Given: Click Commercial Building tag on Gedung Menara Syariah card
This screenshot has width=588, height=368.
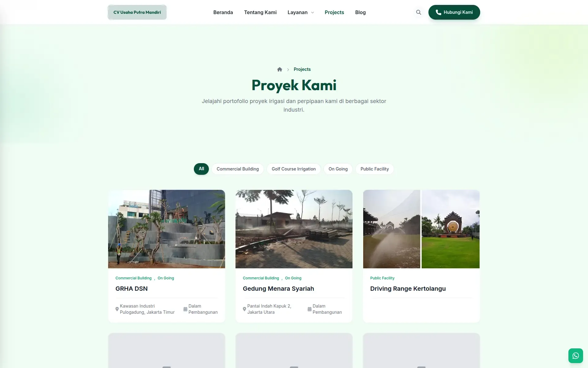Looking at the screenshot, I should click(x=261, y=278).
